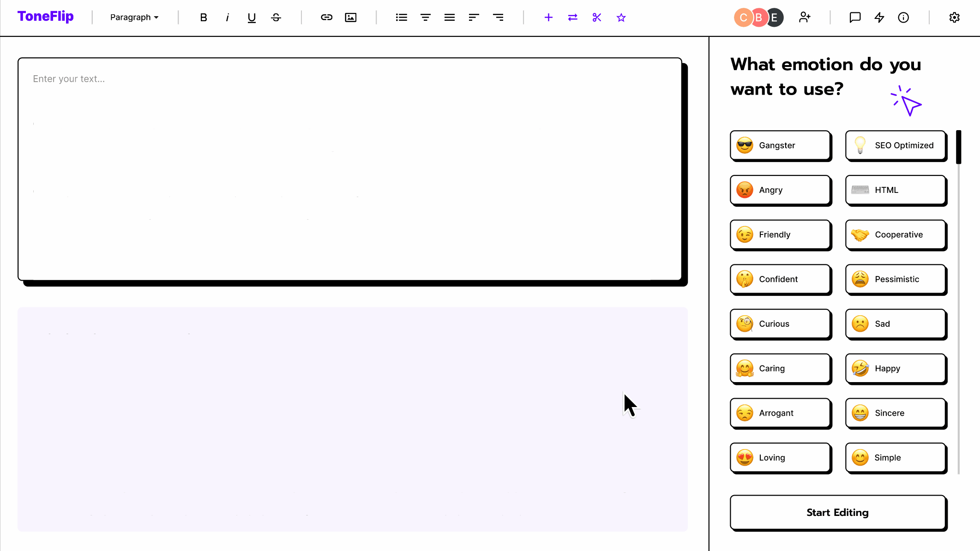The height and width of the screenshot is (551, 980).
Task: Click the purple scissors icon
Action: click(597, 18)
